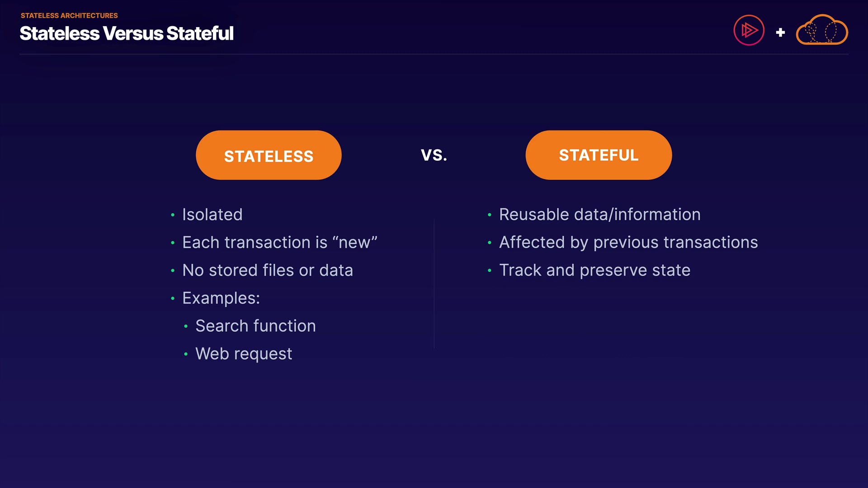Screen dimensions: 868x488
Task: Click the "Each transaction is new" bullet text
Action: [279, 243]
